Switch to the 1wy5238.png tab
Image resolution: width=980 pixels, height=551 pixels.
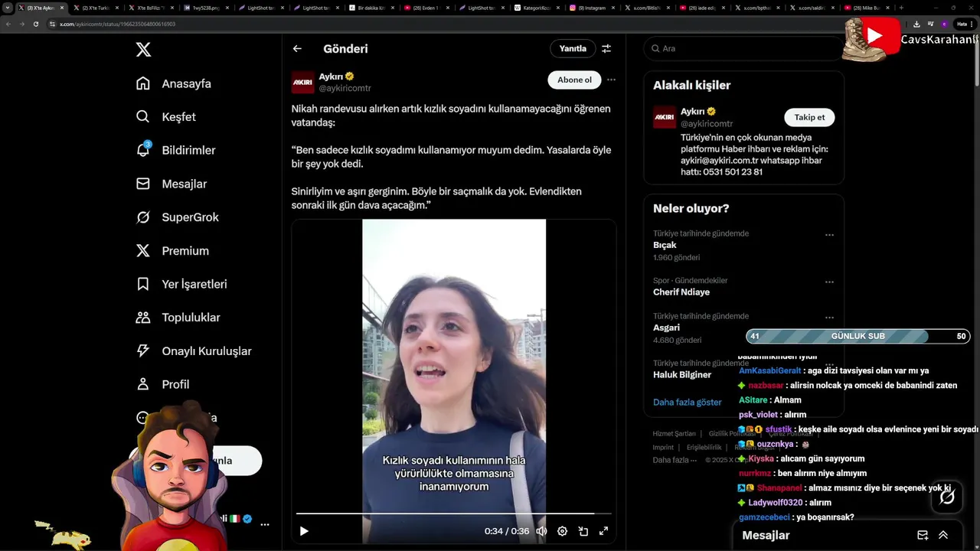[207, 8]
